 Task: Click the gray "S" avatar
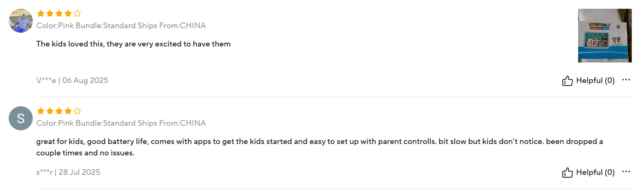21,118
